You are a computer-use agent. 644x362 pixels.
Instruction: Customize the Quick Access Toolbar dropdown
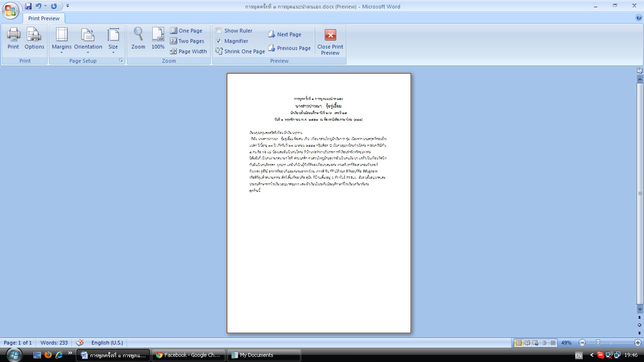(x=67, y=6)
